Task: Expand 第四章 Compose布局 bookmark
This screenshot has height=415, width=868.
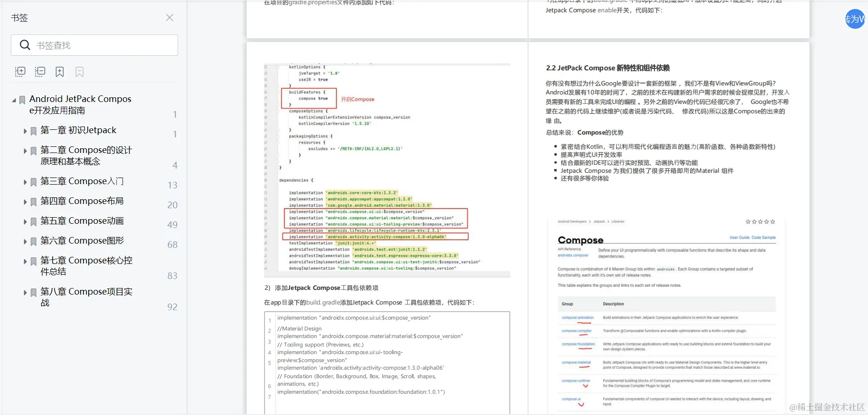Action: coord(25,202)
